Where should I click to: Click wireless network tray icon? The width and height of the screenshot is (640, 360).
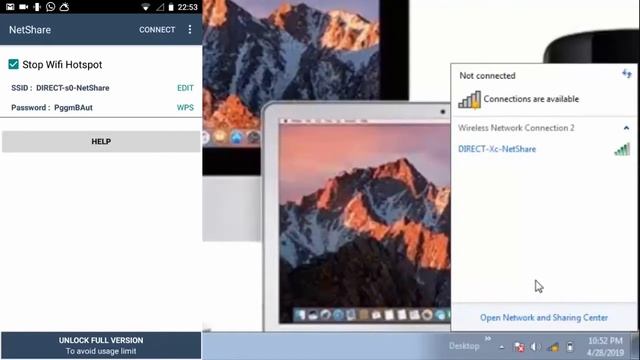coord(553,347)
